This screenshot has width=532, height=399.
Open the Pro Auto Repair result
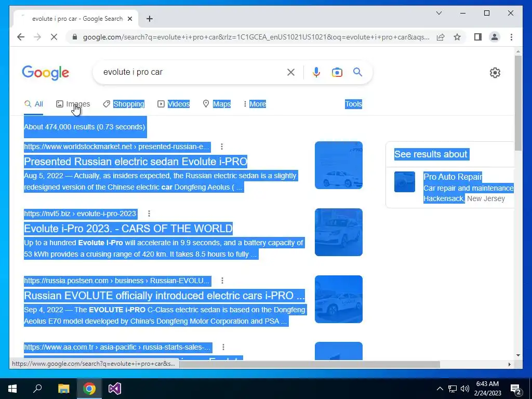453,177
